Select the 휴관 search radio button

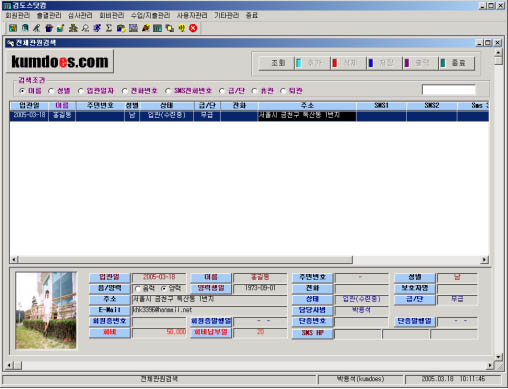[254, 91]
